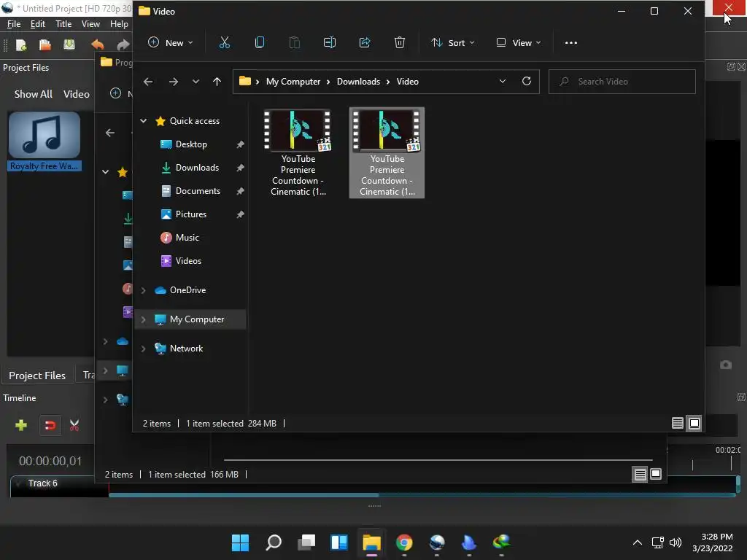The width and height of the screenshot is (747, 560).
Task: Go up one folder level with up arrow
Action: click(217, 82)
